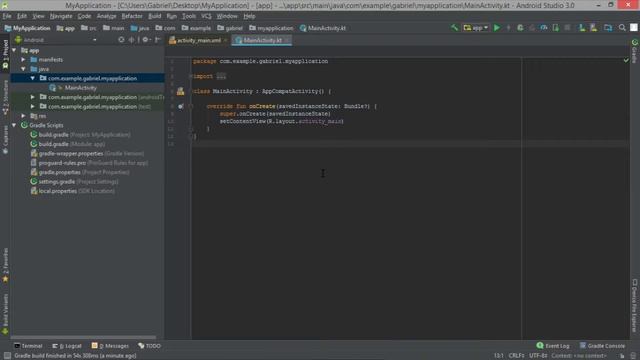
Task: Open the app run configuration dropdown
Action: pyautogui.click(x=476, y=28)
